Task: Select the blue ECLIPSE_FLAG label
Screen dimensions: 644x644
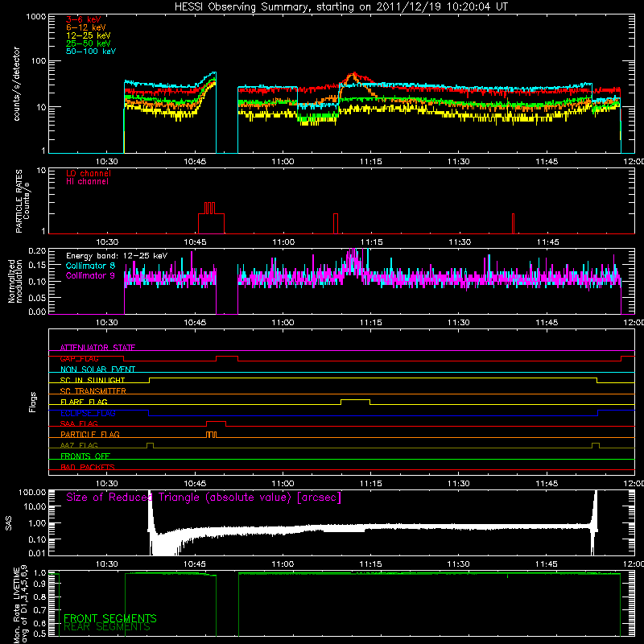Action: [x=88, y=413]
